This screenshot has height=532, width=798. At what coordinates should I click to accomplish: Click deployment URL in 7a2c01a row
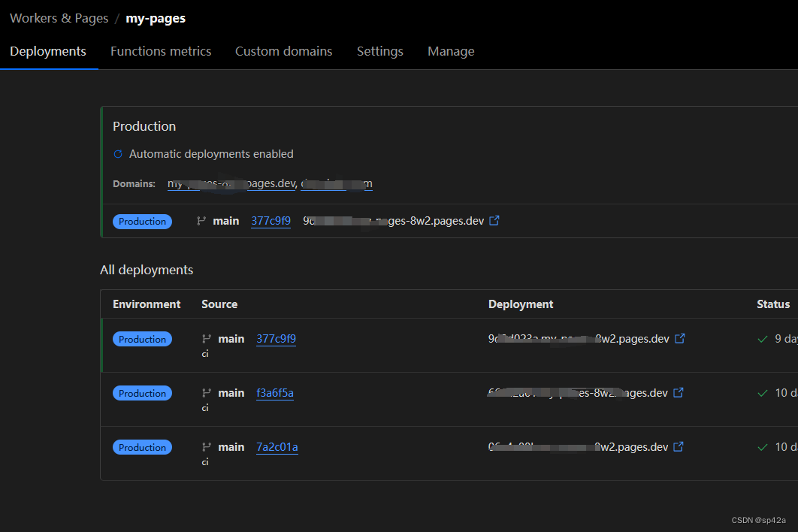click(x=578, y=447)
